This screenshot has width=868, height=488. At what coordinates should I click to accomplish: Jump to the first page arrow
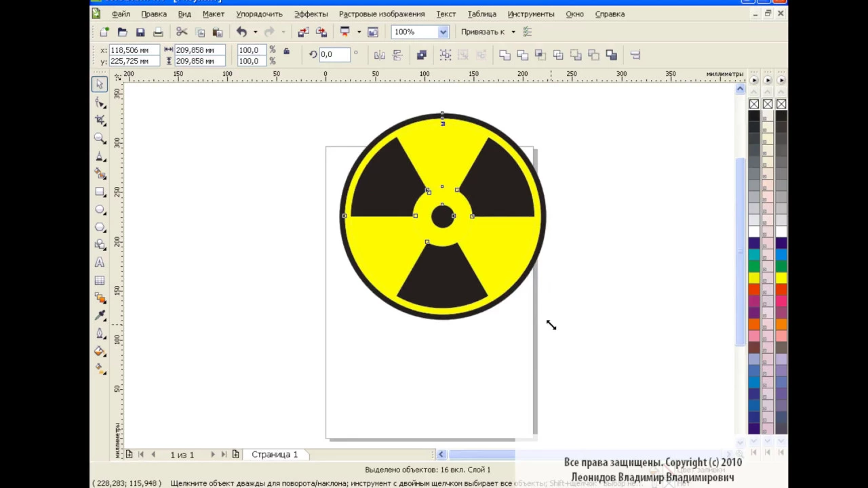pyautogui.click(x=141, y=454)
